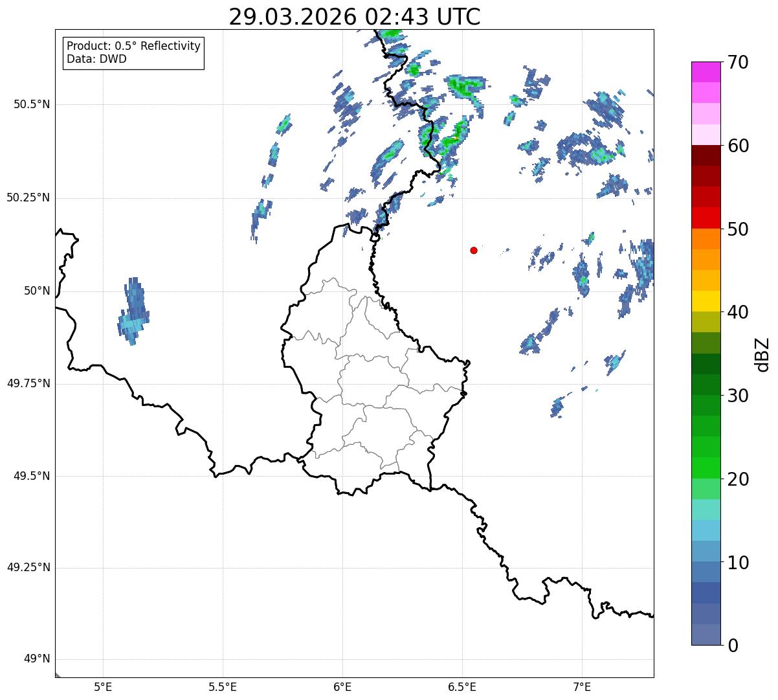
Task: Click the 5.5°E longitude label
Action: (x=223, y=686)
